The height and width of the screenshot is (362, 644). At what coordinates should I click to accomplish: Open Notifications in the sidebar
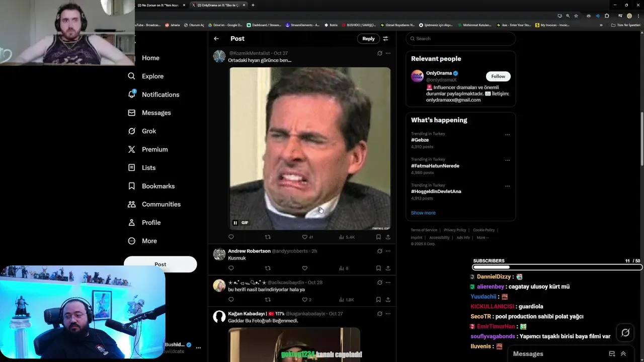[153, 95]
